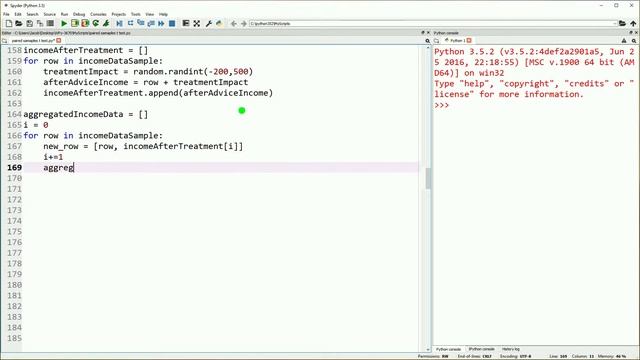Image resolution: width=640 pixels, height=360 pixels.
Task: Open the Debug menu
Action: [79, 14]
